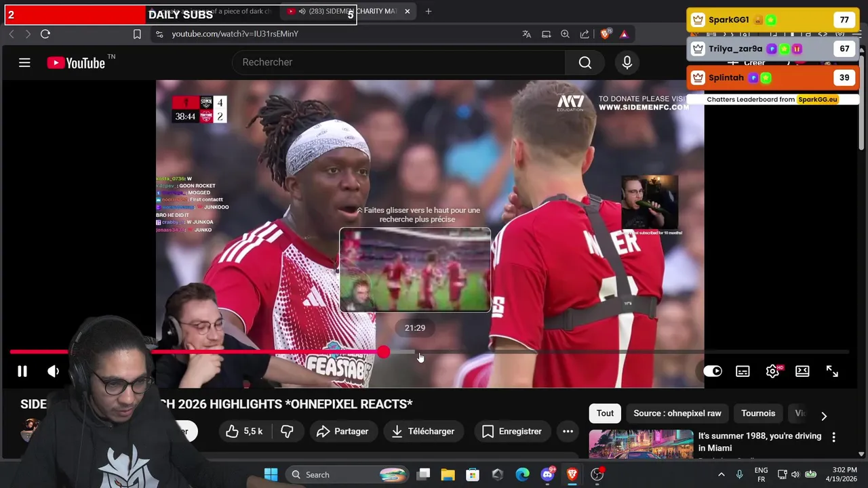Click the red progress bar scrubber handle

pos(384,352)
